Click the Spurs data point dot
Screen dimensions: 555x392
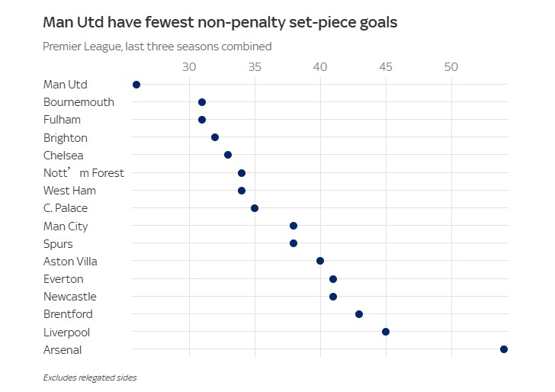coord(294,243)
